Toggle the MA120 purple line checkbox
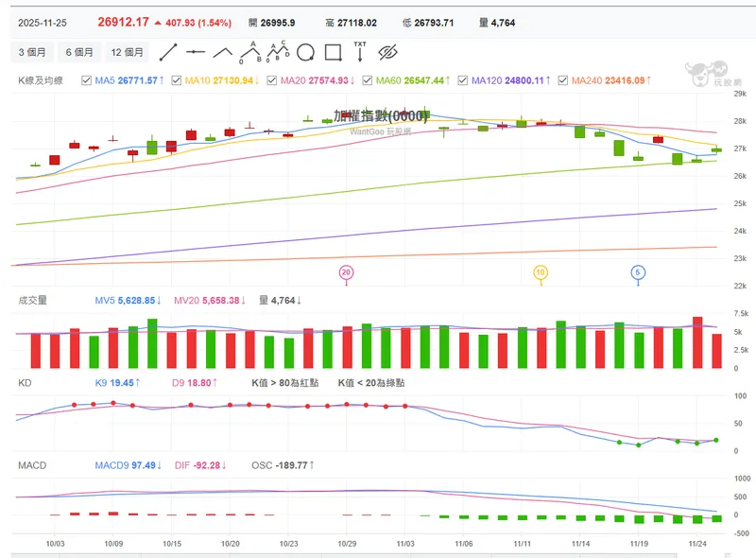756x558 pixels. (x=463, y=80)
